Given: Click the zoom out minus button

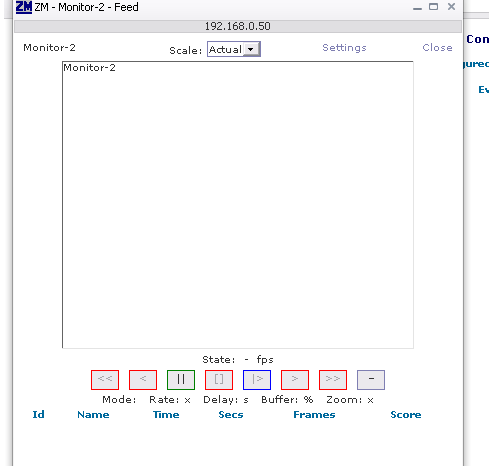Looking at the screenshot, I should pyautogui.click(x=371, y=380).
